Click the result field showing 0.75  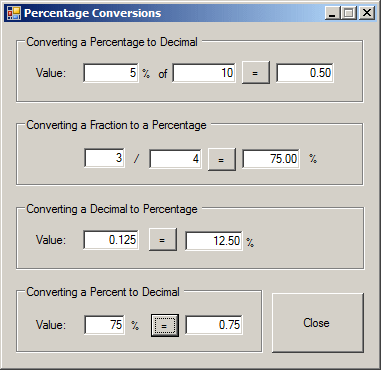click(214, 325)
